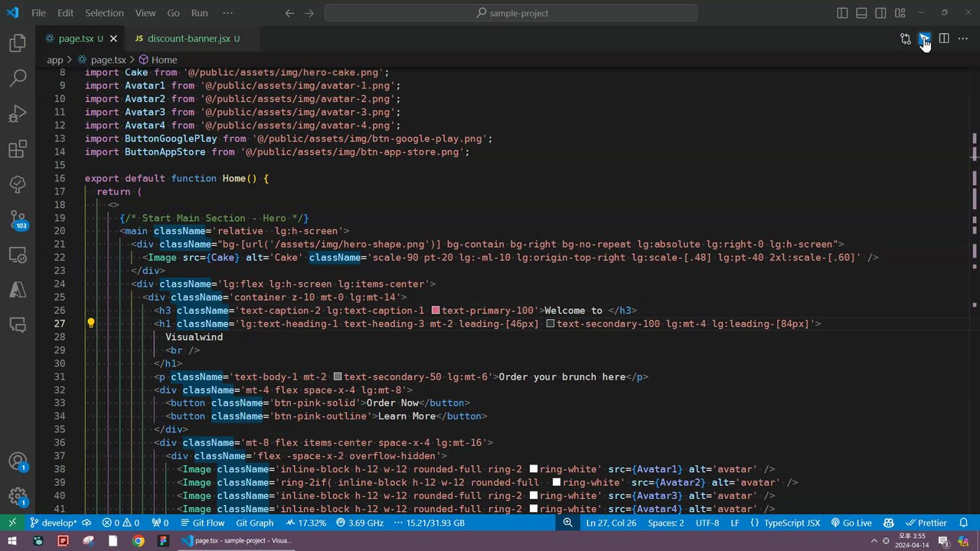
Task: Open the Search view icon
Action: pyautogui.click(x=18, y=78)
